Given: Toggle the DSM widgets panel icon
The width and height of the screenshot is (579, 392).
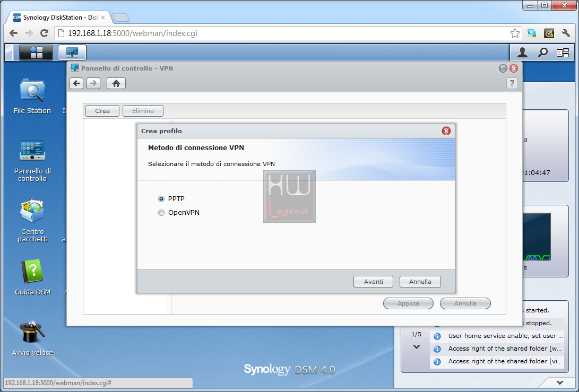Looking at the screenshot, I should 563,53.
